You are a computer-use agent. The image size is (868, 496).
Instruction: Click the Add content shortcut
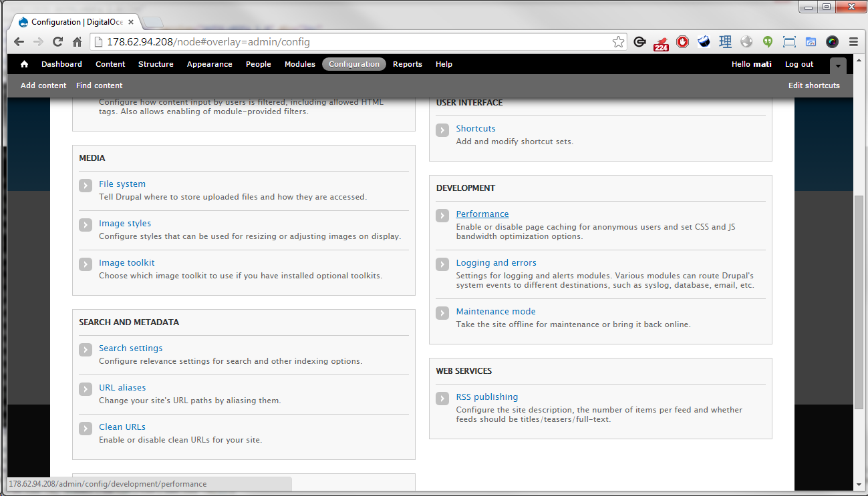[x=43, y=85]
